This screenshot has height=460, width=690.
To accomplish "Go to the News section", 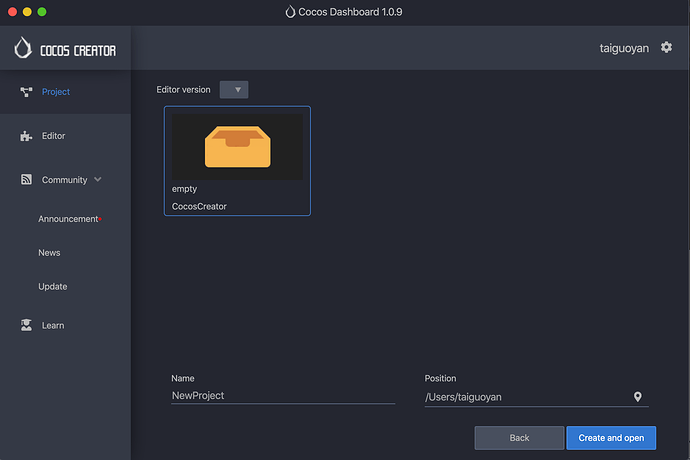I will click(50, 253).
